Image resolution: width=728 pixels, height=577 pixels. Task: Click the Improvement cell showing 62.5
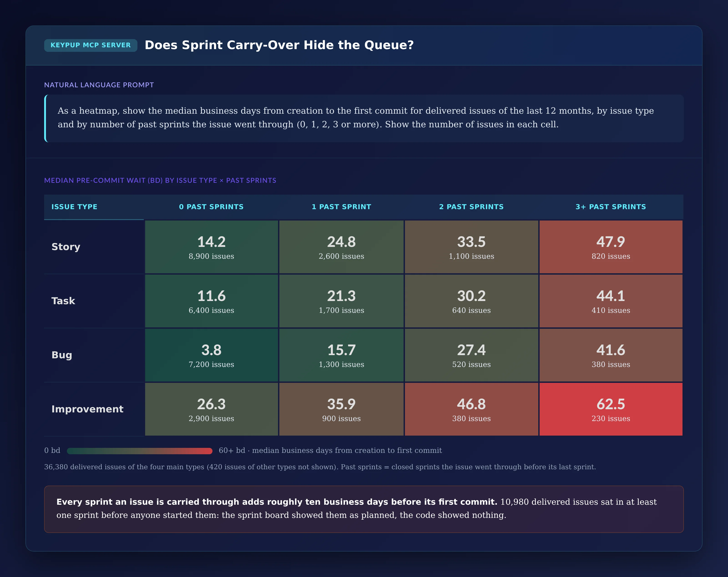[x=611, y=409]
